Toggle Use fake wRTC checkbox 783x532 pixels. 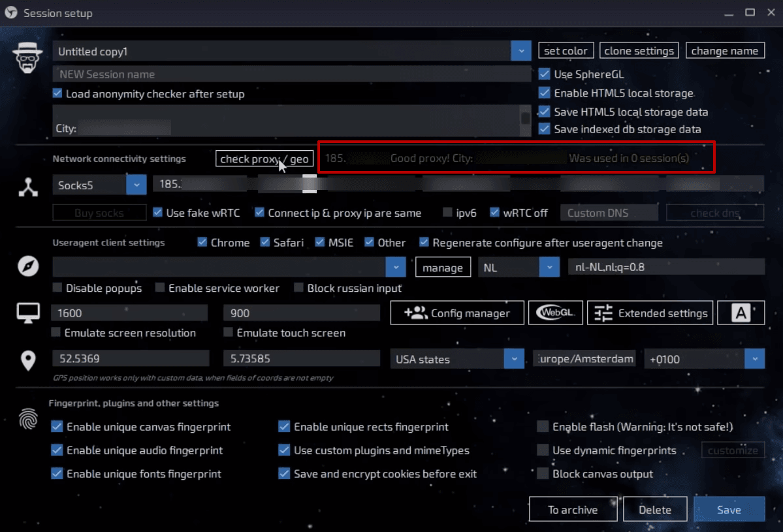pyautogui.click(x=158, y=212)
